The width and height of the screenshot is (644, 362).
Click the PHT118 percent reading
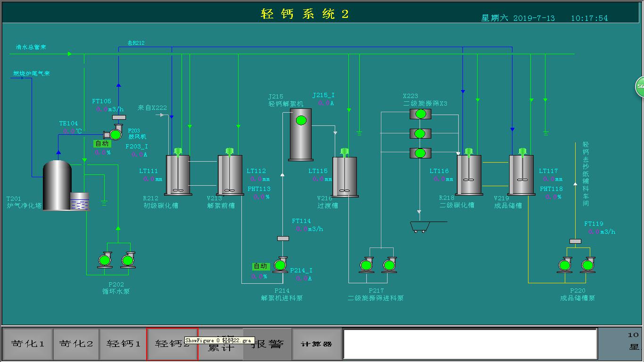tap(553, 197)
